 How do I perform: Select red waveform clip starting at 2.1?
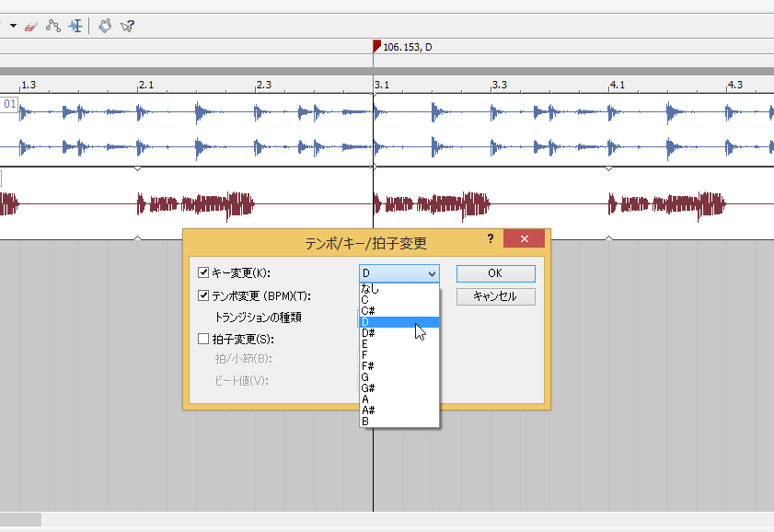(x=196, y=203)
